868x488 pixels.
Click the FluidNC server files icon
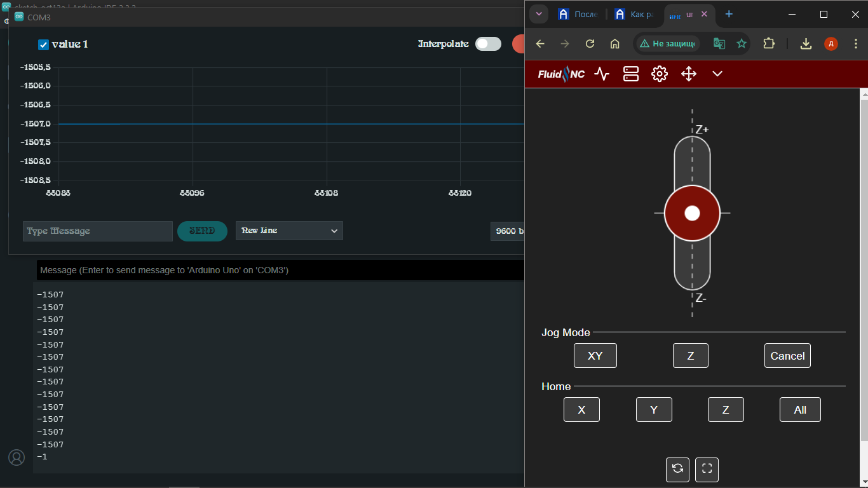[x=630, y=74]
